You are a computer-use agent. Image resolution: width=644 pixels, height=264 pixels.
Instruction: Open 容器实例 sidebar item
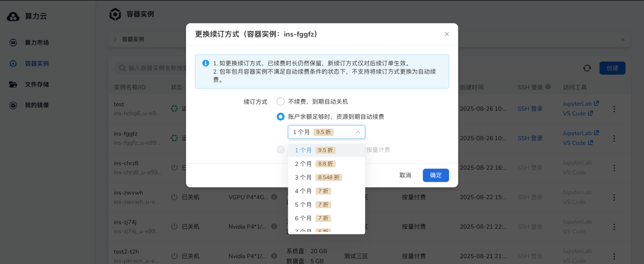coord(37,64)
